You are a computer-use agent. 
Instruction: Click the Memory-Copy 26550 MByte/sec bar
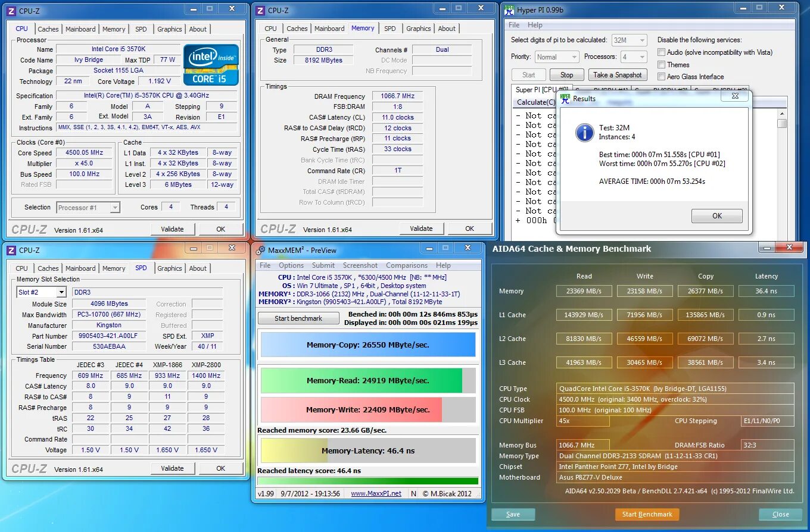(368, 345)
